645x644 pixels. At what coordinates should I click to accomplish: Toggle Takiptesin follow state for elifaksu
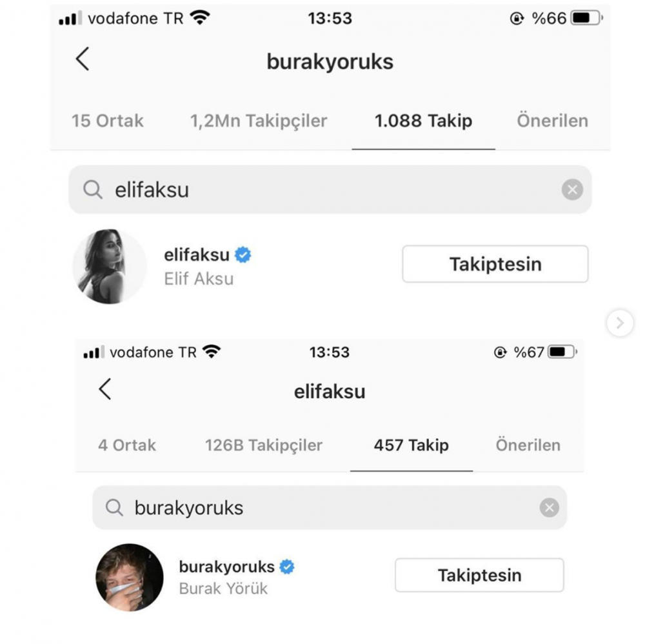(495, 264)
